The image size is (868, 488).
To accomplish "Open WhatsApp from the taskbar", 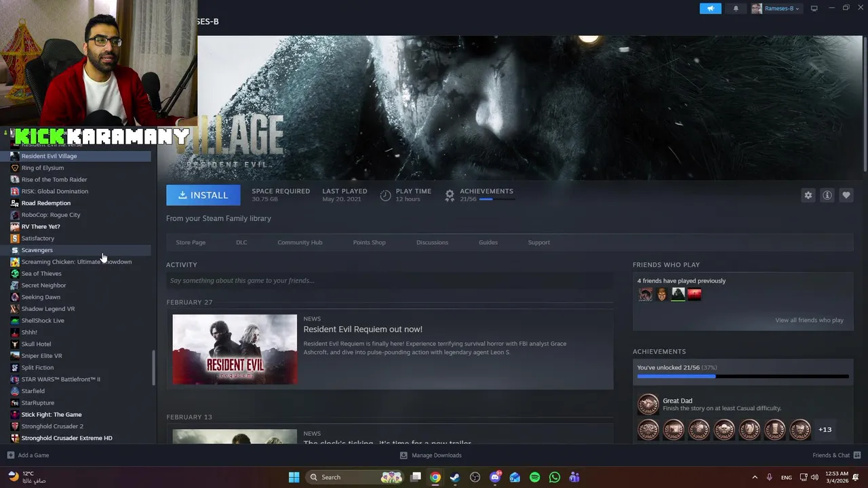I will pyautogui.click(x=555, y=477).
